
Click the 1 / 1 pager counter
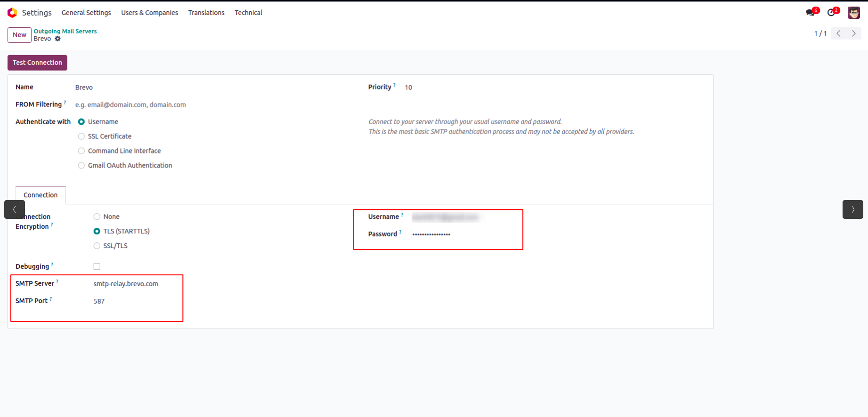(820, 33)
